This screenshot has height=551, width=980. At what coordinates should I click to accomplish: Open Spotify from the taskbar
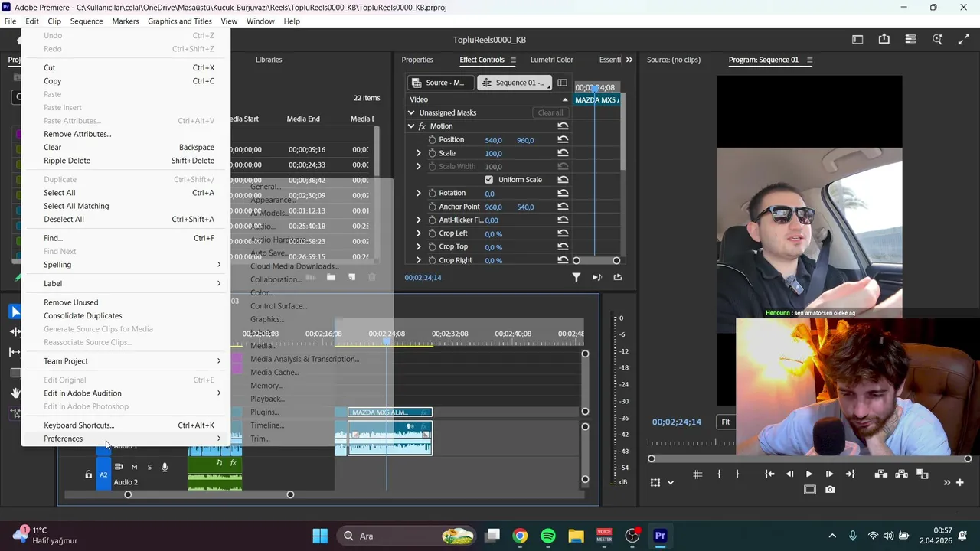point(548,536)
